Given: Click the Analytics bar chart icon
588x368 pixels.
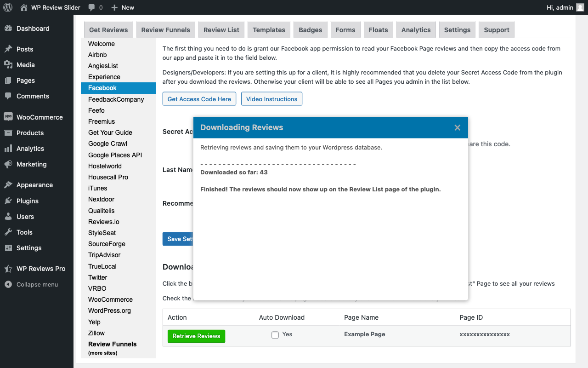Looking at the screenshot, I should (8, 149).
